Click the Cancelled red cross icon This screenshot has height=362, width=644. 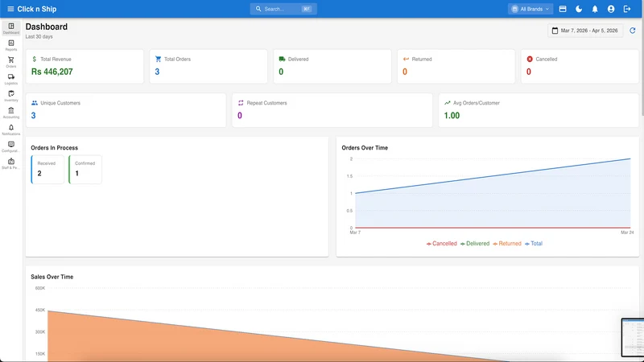tap(530, 59)
